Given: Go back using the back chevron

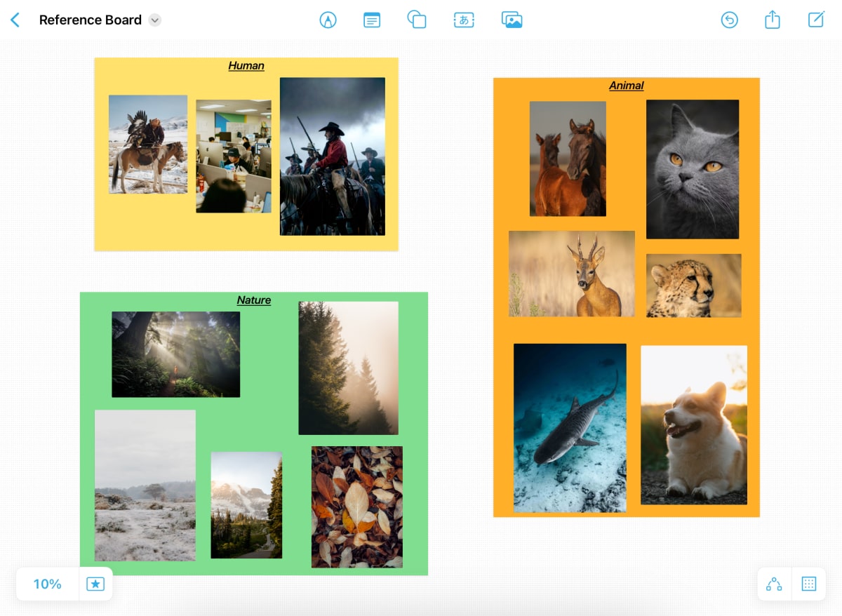Looking at the screenshot, I should (15, 20).
